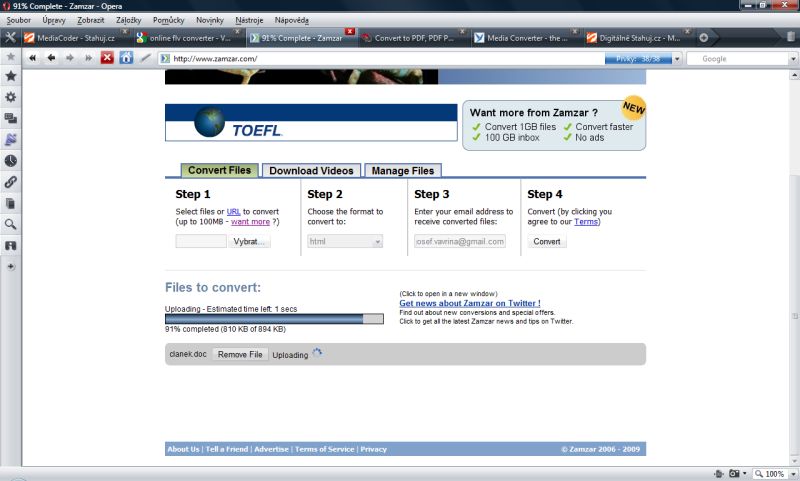Open the Zobrazit menu
The height and width of the screenshot is (481, 800).
tap(91, 20)
